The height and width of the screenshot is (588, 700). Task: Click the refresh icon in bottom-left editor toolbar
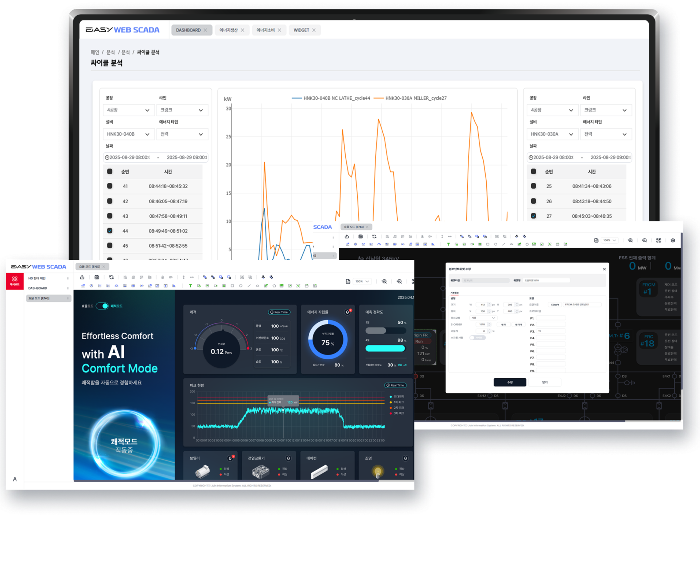[x=112, y=277]
